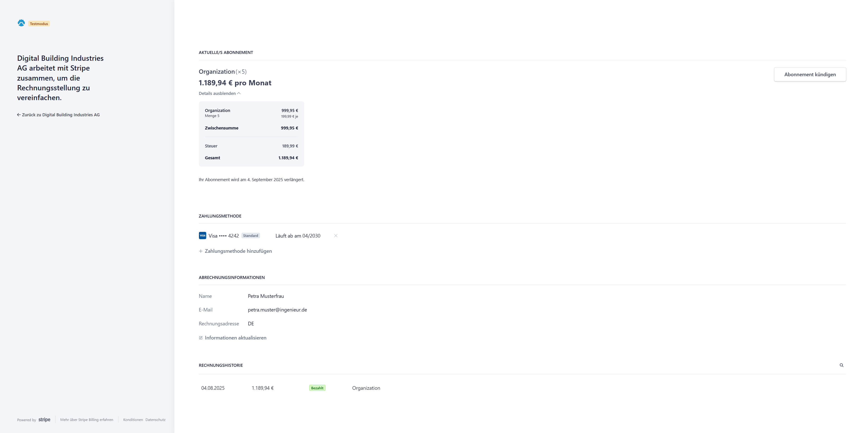Click the Testmodus badge
This screenshot has width=868, height=433.
39,24
